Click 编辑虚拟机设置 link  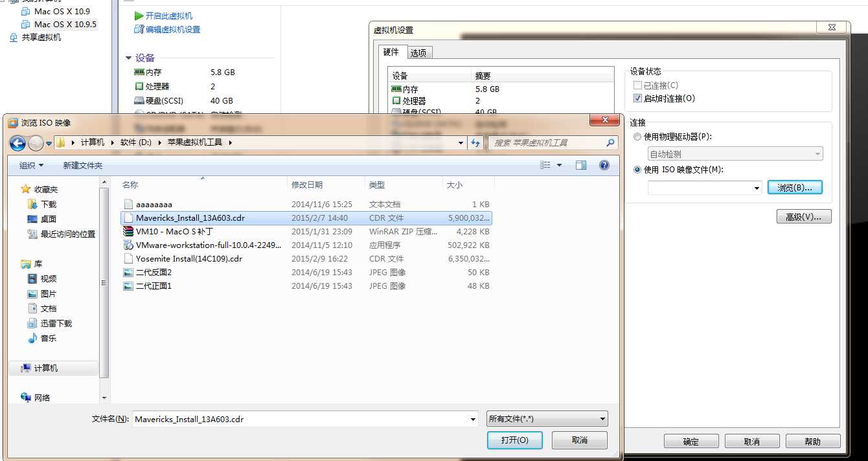tap(172, 29)
